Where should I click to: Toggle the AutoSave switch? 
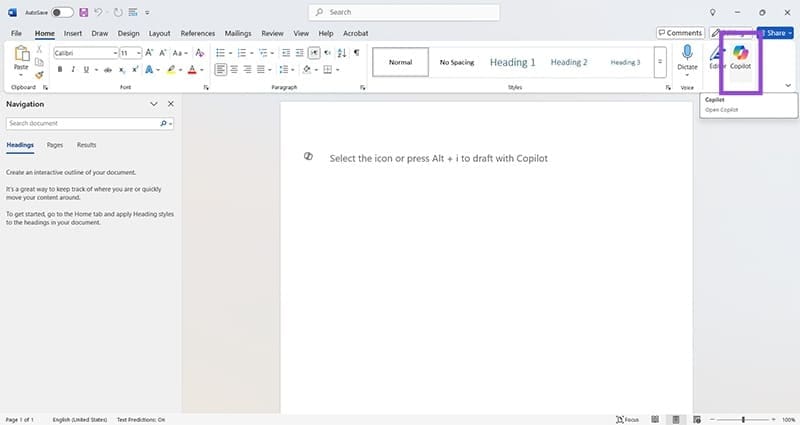tap(62, 12)
